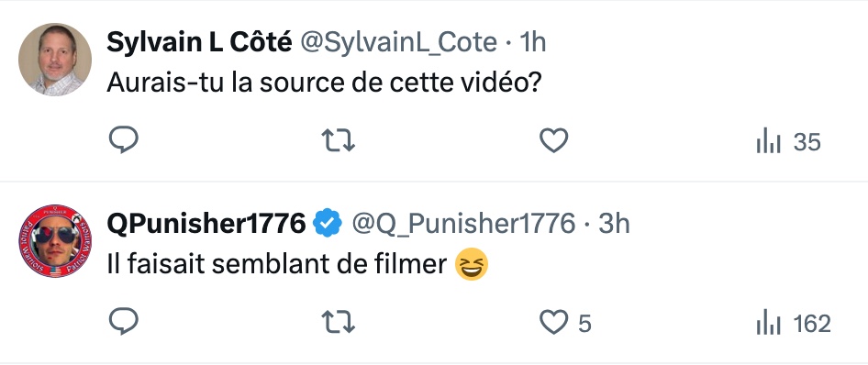Image resolution: width=868 pixels, height=365 pixels.
Task: Open Sylvain L Côté's profile picture
Action: point(55,60)
